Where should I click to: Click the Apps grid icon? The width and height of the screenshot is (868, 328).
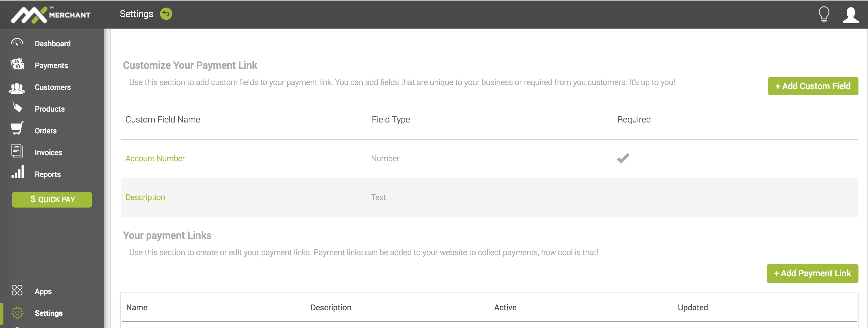click(17, 290)
